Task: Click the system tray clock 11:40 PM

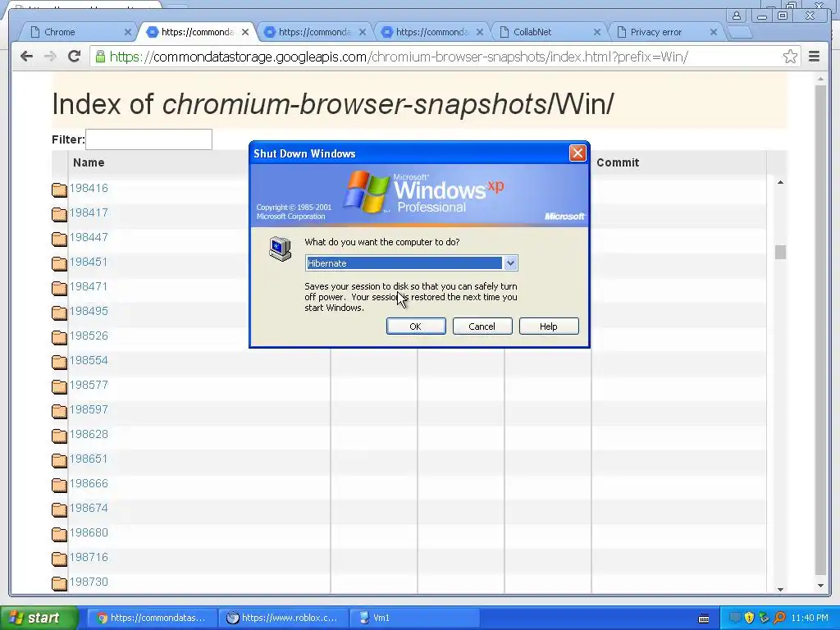Action: pos(810,618)
